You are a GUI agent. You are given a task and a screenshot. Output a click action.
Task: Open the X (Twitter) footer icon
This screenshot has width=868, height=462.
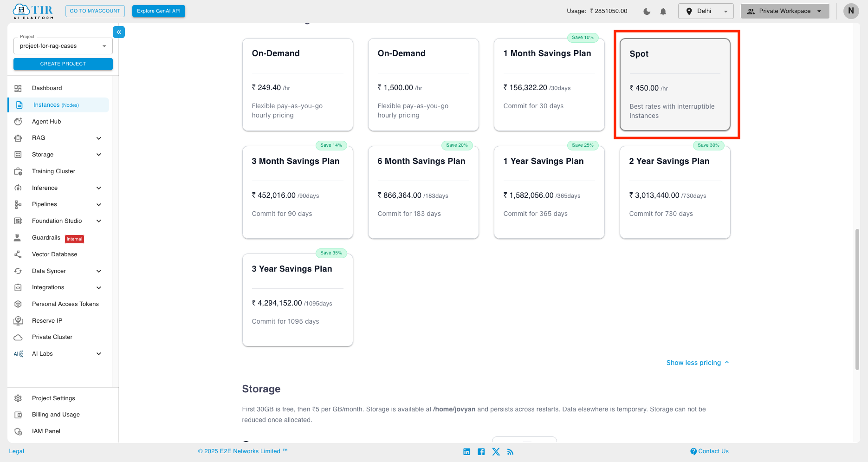[496, 452]
